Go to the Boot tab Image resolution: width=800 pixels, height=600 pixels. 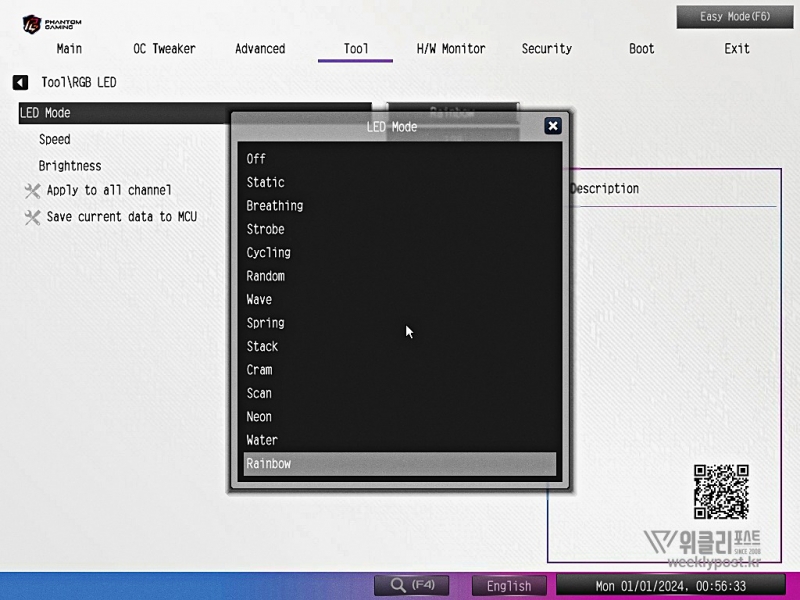642,49
